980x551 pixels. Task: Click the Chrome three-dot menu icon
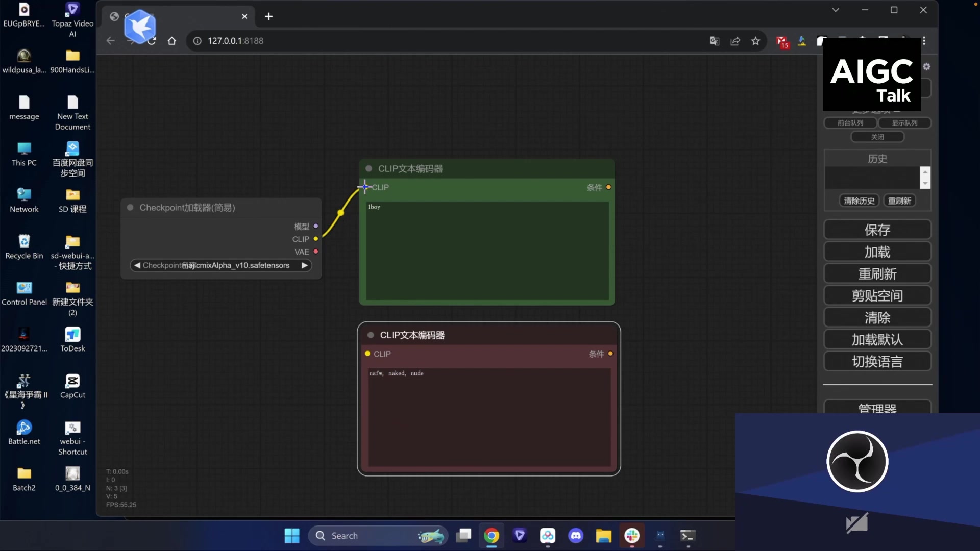[x=924, y=41]
